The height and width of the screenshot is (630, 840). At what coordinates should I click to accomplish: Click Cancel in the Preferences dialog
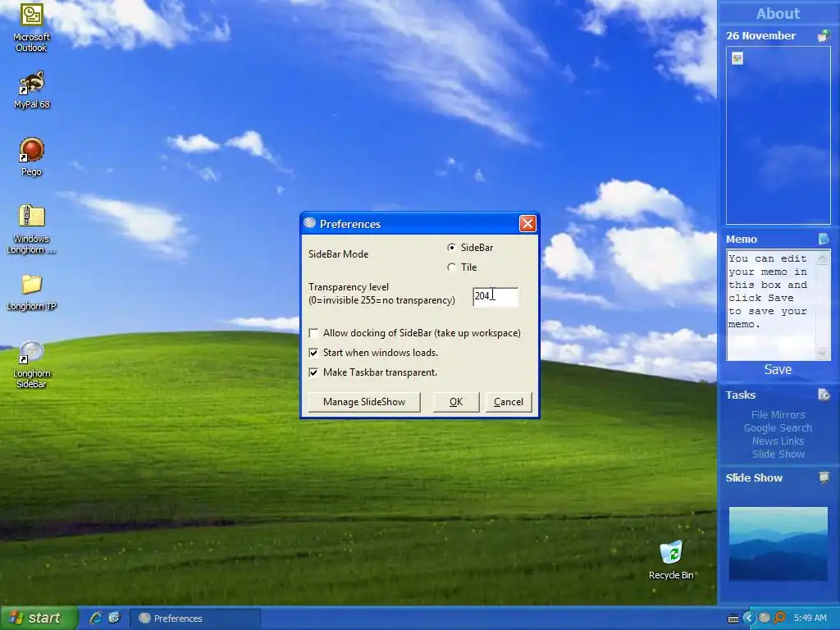[x=509, y=402]
